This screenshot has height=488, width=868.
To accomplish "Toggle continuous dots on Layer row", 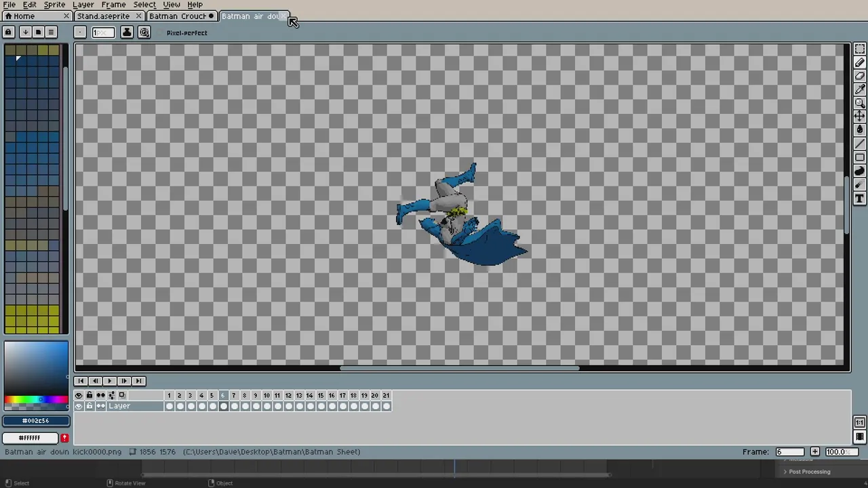I will coord(101,406).
